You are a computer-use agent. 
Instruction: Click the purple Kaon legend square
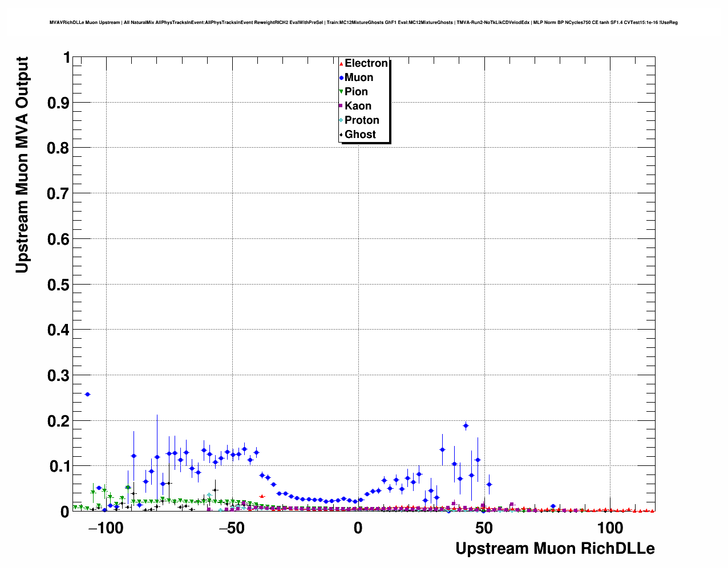[341, 106]
